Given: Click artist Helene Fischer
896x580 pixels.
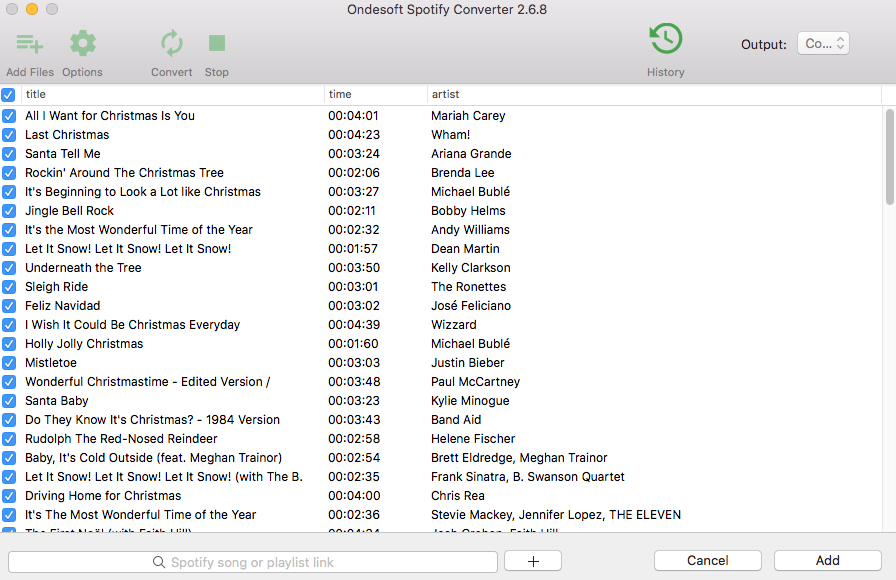Looking at the screenshot, I should point(473,439).
